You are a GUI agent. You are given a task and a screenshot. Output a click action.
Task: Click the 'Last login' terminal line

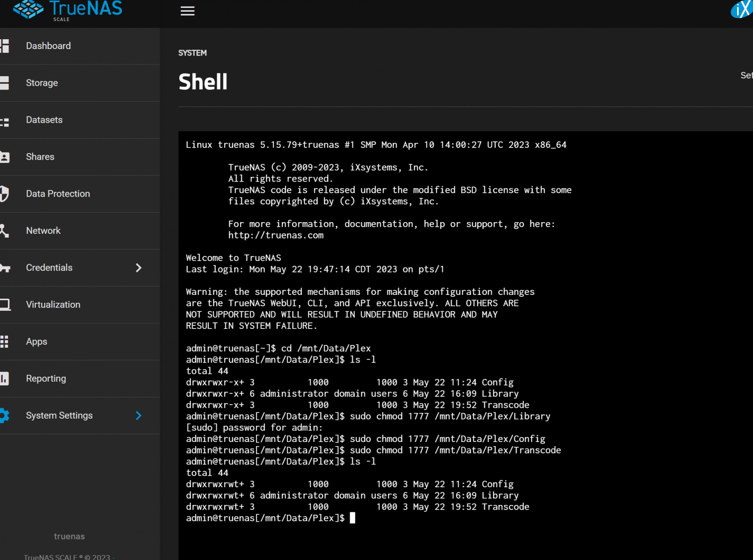point(315,269)
